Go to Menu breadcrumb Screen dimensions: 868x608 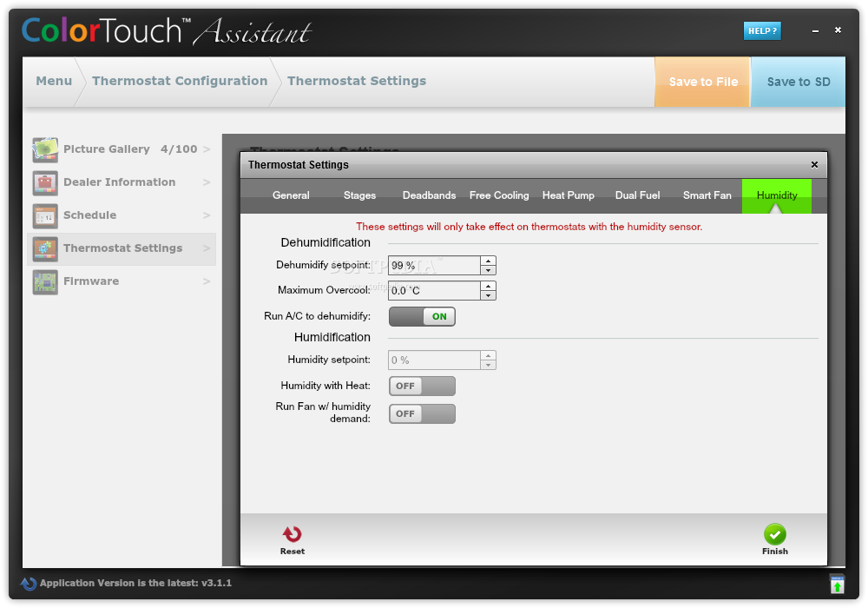pyautogui.click(x=54, y=81)
